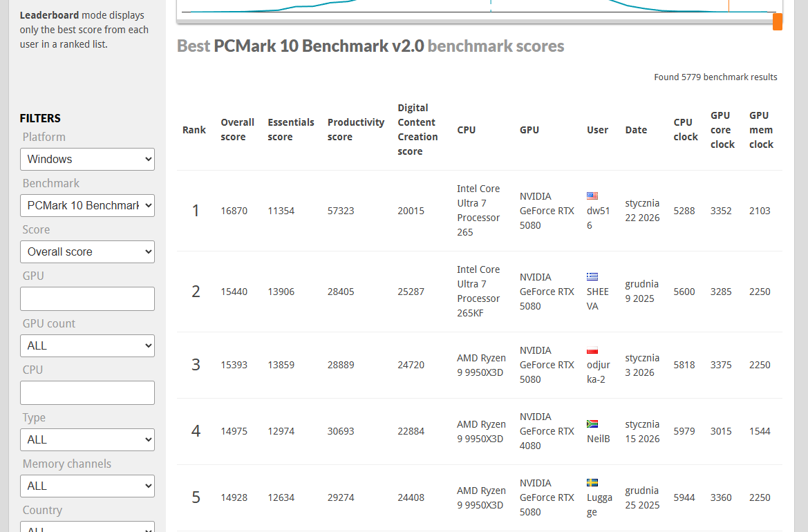
Task: Open the Country dropdown
Action: pyautogui.click(x=87, y=527)
